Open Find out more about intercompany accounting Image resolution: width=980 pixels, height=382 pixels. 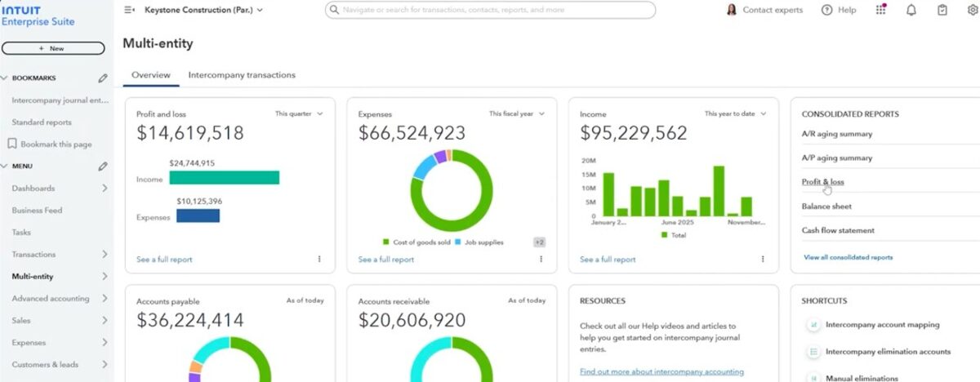click(x=661, y=371)
